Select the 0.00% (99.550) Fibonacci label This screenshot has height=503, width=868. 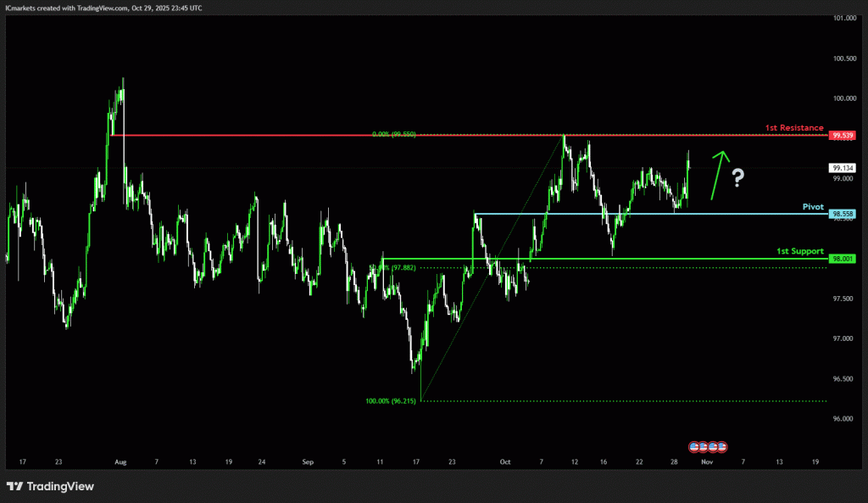tap(393, 135)
